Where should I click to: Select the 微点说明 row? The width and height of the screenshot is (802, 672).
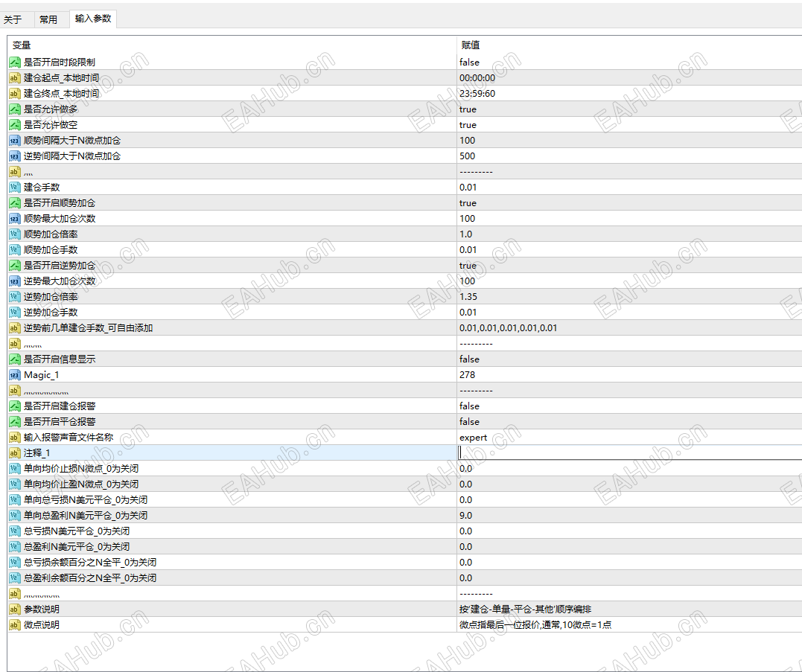coord(404,625)
